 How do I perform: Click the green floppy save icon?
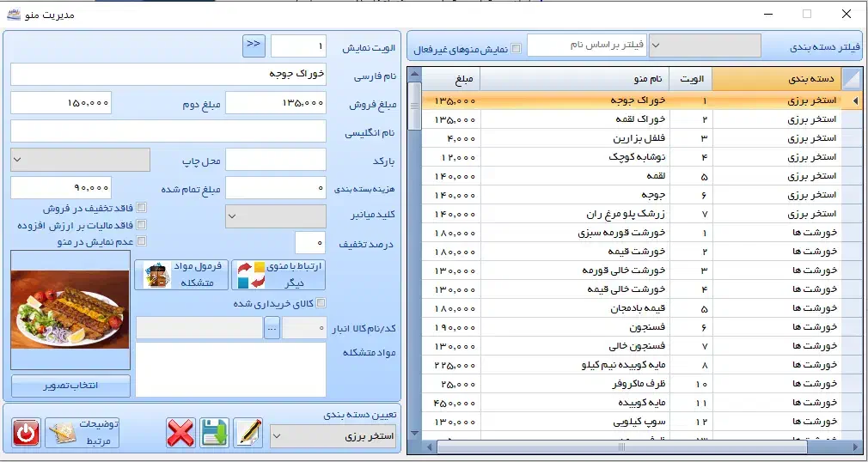(x=214, y=433)
